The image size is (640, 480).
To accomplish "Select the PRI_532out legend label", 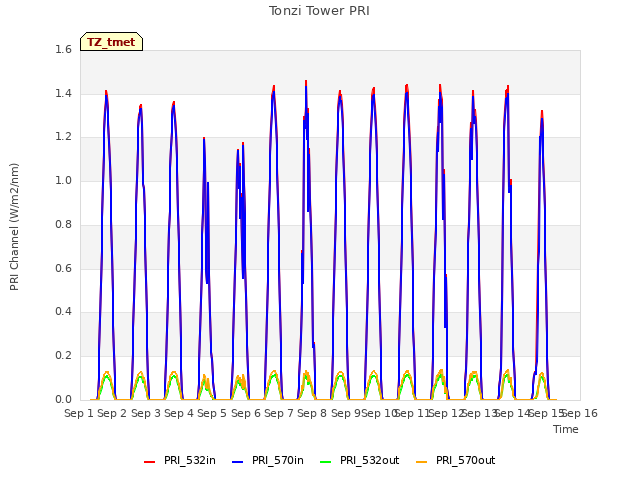I will point(369,460).
